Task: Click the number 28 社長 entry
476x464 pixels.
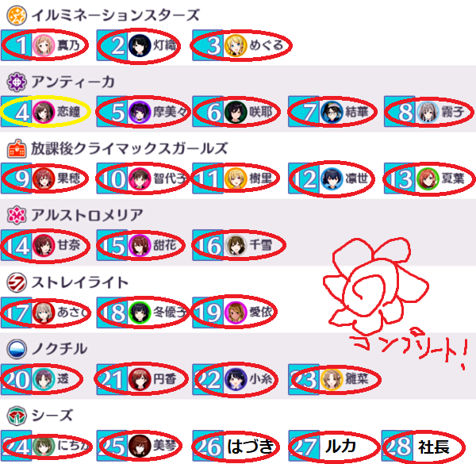Action: pyautogui.click(x=424, y=446)
